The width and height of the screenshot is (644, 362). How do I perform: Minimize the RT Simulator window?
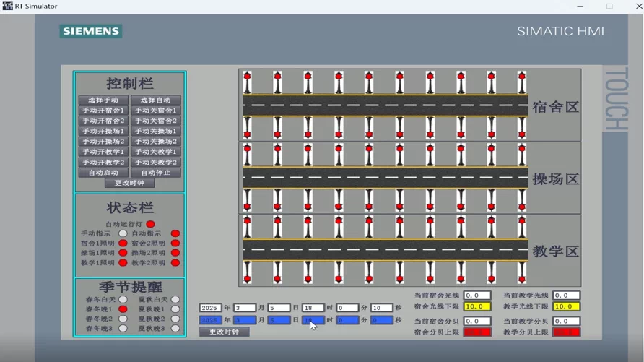(580, 7)
